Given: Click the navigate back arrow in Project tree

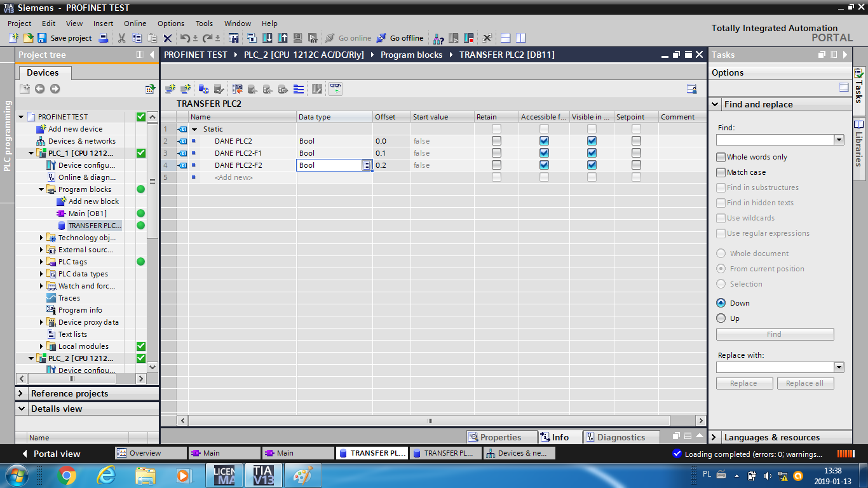Looking at the screenshot, I should pyautogui.click(x=39, y=89).
